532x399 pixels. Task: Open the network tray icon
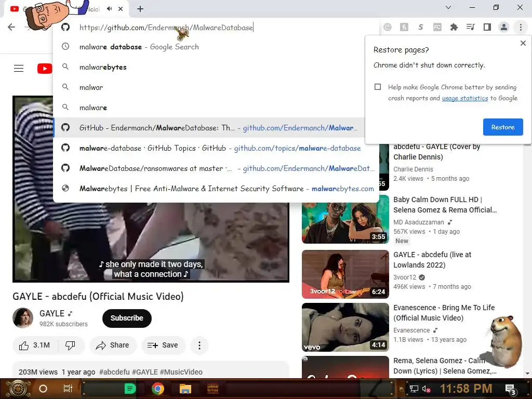414,389
